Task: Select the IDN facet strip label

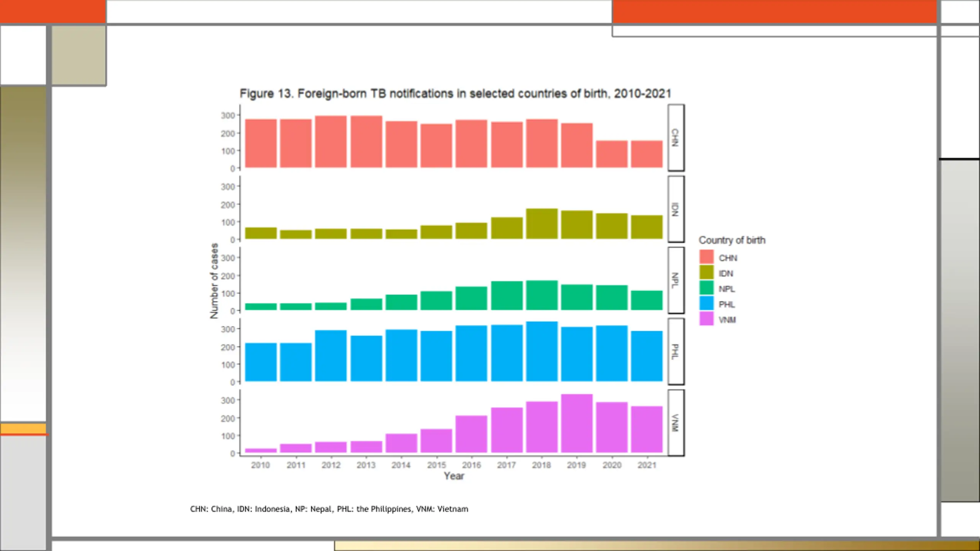Action: [x=676, y=209]
